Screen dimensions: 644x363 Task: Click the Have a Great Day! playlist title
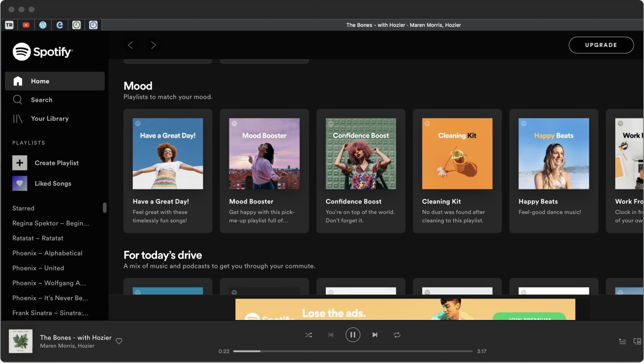tap(161, 202)
